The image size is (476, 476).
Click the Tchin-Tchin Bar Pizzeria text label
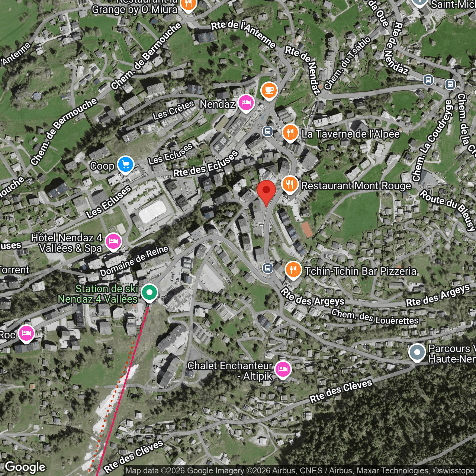[x=360, y=271]
